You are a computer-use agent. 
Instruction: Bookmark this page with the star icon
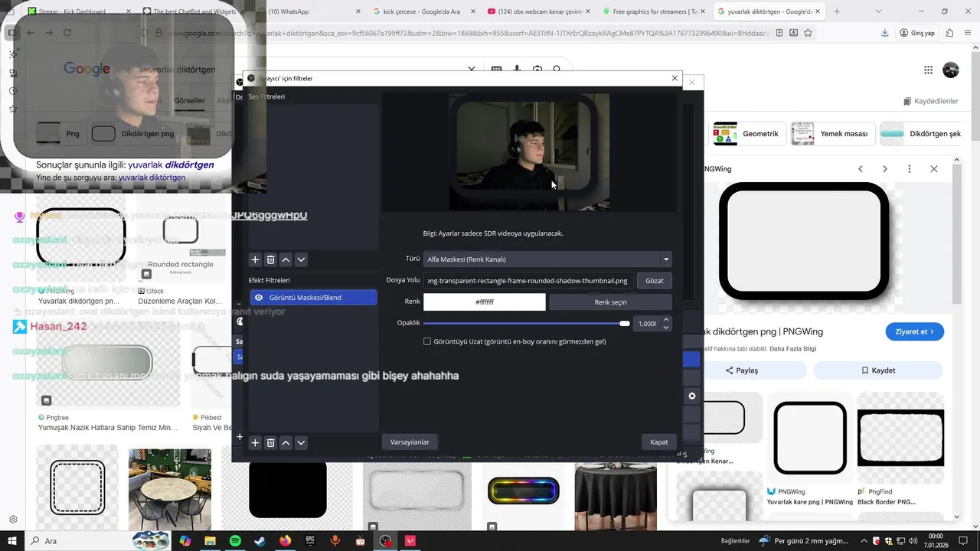tap(808, 33)
